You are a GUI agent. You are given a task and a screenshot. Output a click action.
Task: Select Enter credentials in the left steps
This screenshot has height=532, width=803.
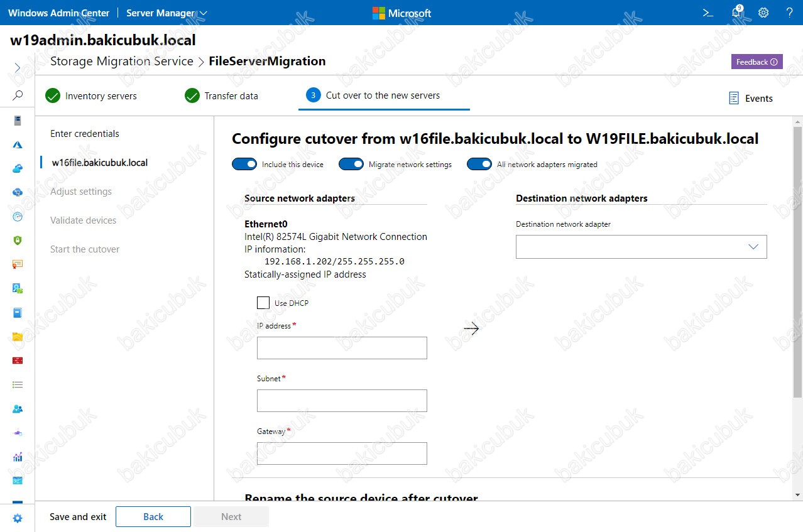(85, 133)
